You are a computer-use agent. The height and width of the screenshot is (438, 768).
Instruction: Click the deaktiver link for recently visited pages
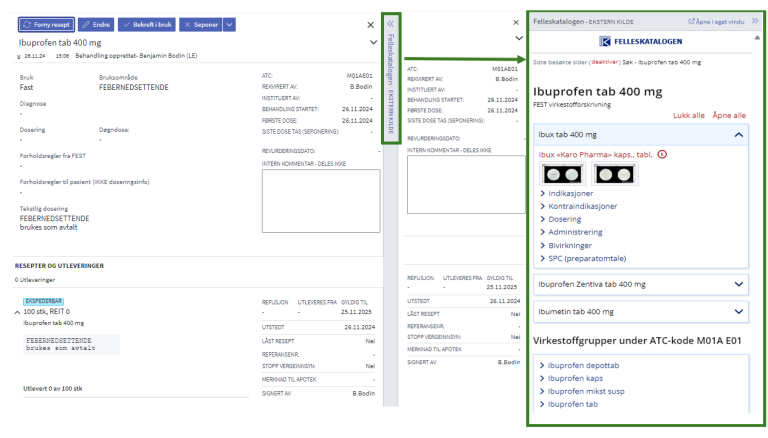(x=604, y=62)
